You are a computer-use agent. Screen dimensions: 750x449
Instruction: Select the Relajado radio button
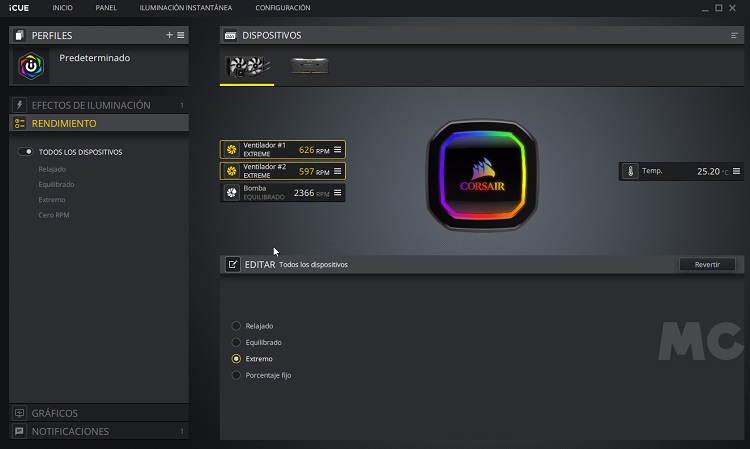(x=236, y=326)
